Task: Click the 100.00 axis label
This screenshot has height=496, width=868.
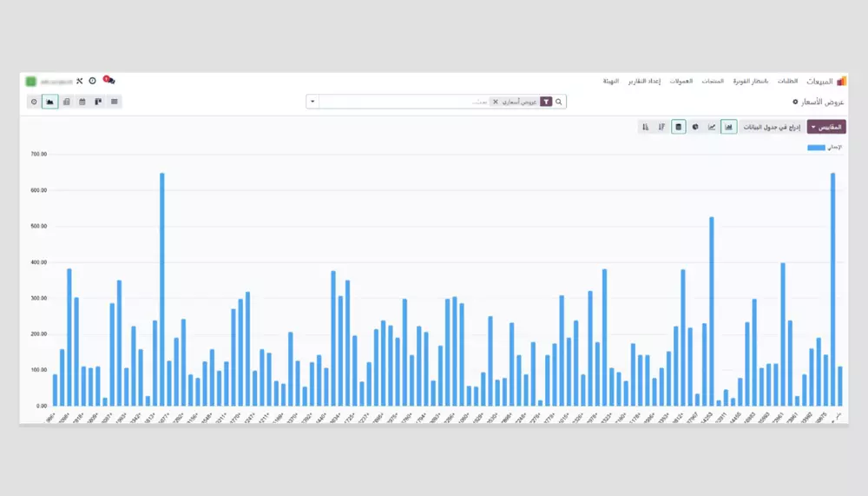Action: (39, 370)
